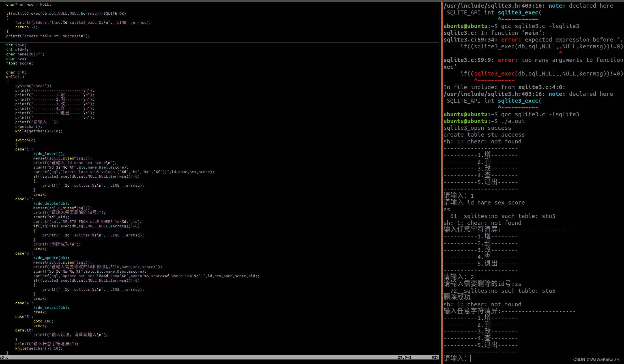The height and width of the screenshot is (364, 624).
Task: Click the vertical divider between editor and terminal
Action: (x=441, y=181)
